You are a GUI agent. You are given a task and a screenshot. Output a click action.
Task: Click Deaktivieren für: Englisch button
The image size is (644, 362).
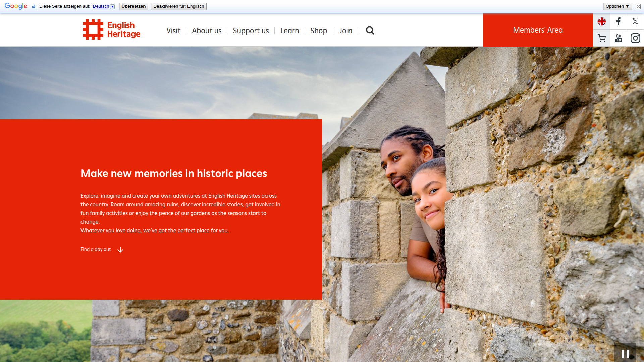[178, 6]
